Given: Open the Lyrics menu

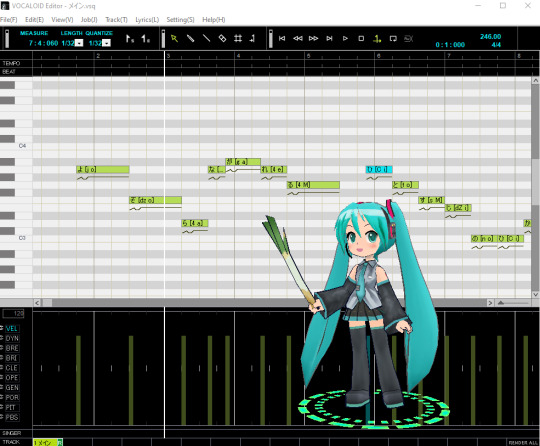Looking at the screenshot, I should coord(147,20).
